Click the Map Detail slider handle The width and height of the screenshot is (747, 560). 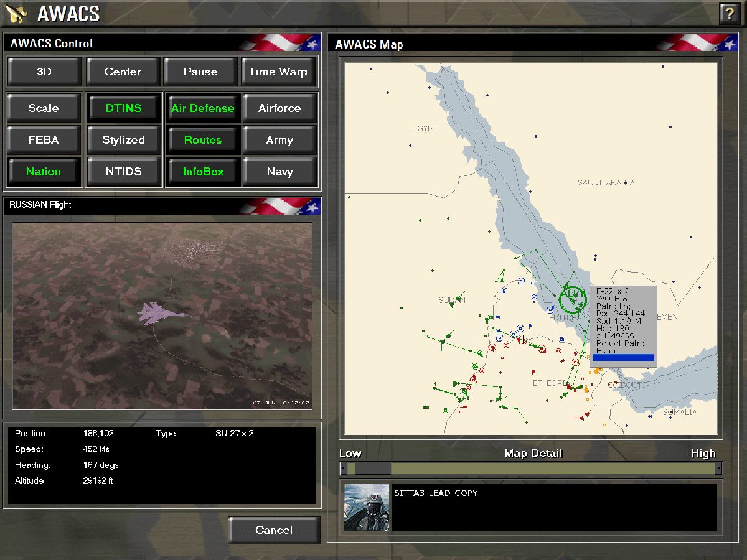pos(372,469)
